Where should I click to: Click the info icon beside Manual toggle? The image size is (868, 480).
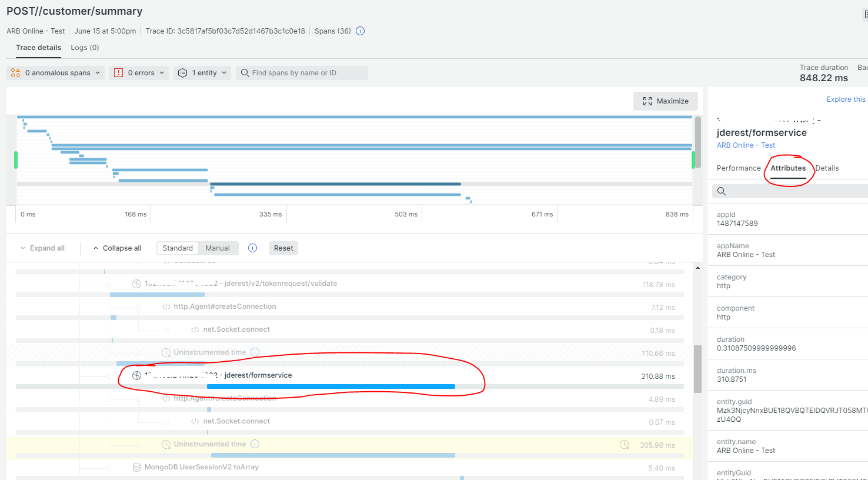[x=253, y=248]
